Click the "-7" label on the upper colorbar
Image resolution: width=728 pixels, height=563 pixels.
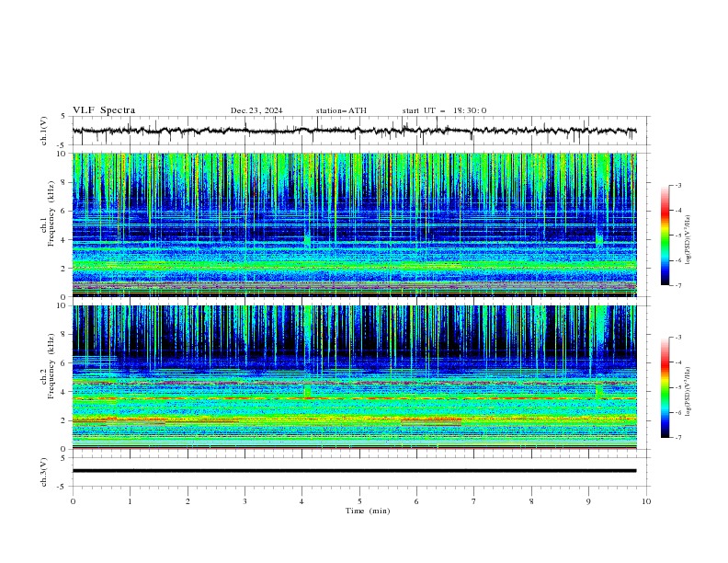point(678,285)
